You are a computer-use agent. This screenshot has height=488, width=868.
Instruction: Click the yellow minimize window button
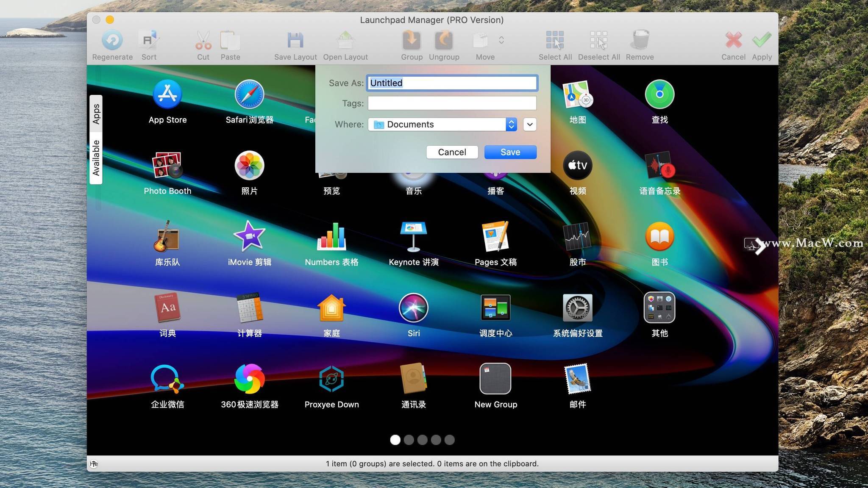[x=110, y=19]
